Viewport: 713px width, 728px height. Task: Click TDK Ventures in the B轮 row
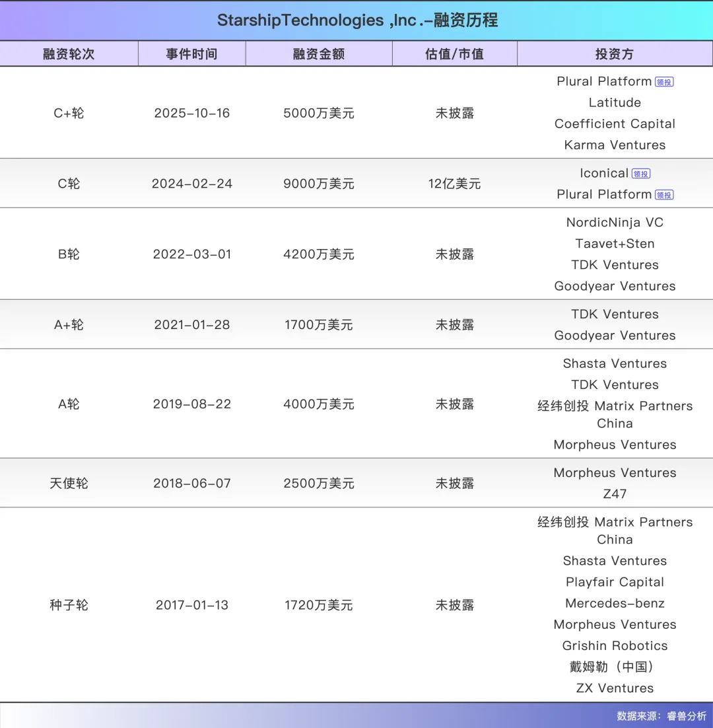tap(615, 265)
